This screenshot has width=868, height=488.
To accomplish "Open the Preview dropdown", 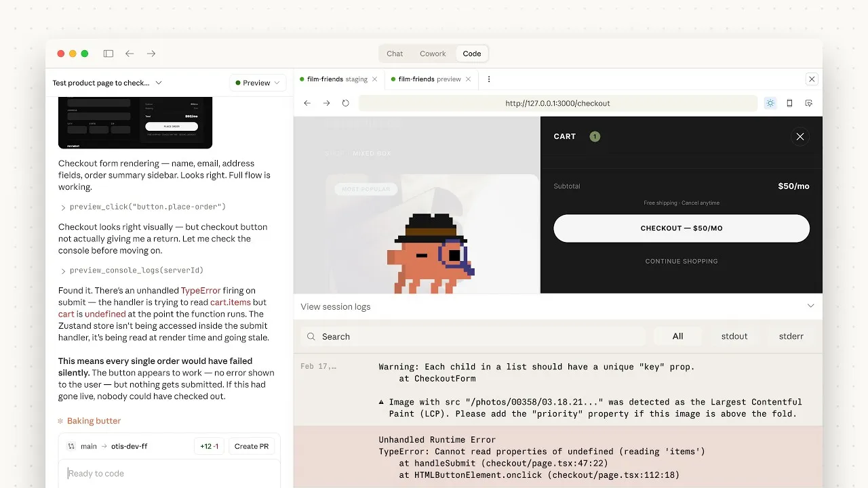I will (x=257, y=83).
